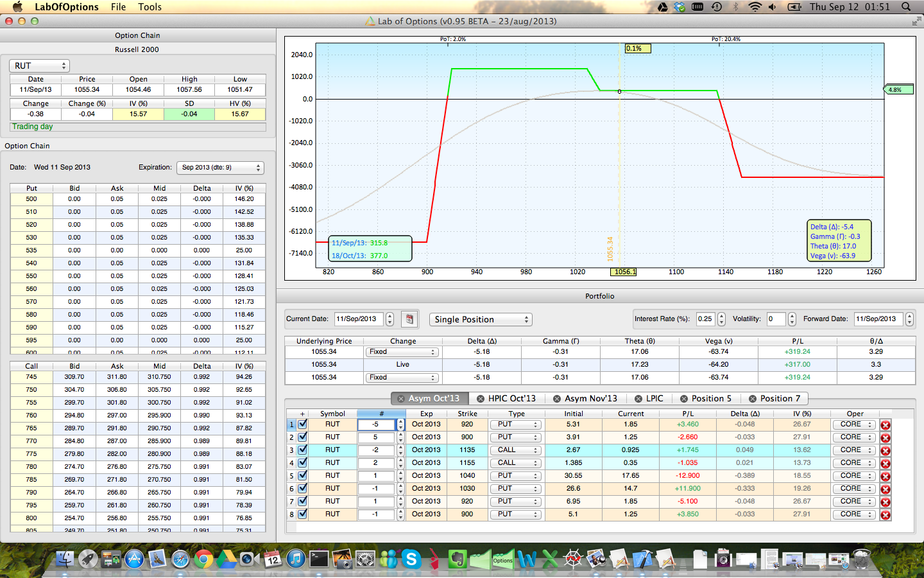Open the RUT symbol dropdown
The width and height of the screenshot is (924, 578).
click(39, 66)
